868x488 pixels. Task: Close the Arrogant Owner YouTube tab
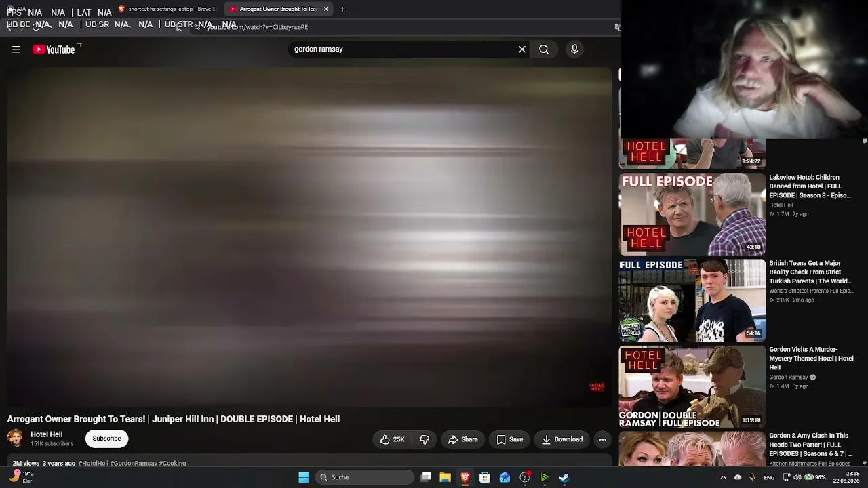(x=326, y=9)
